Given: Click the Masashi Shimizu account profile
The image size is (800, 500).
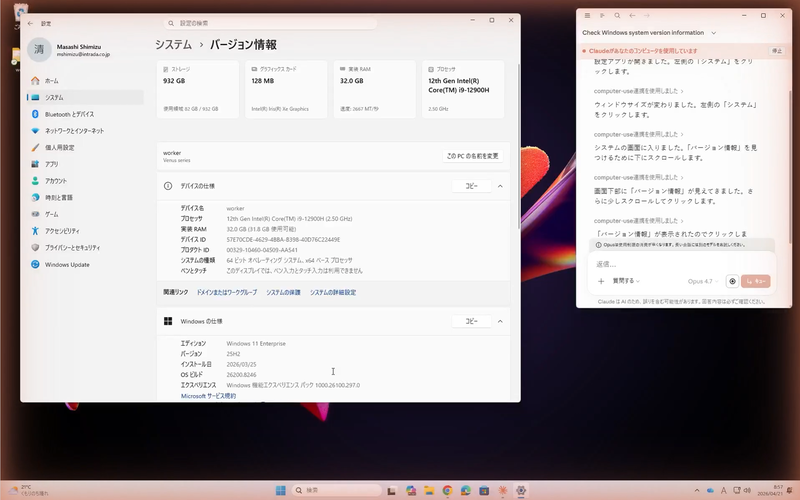Looking at the screenshot, I should 69,50.
